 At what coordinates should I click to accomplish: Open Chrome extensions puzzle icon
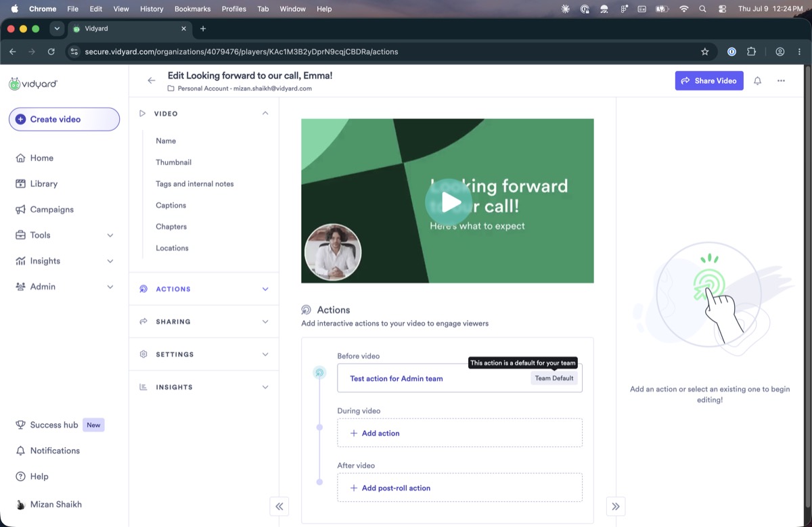(x=751, y=51)
